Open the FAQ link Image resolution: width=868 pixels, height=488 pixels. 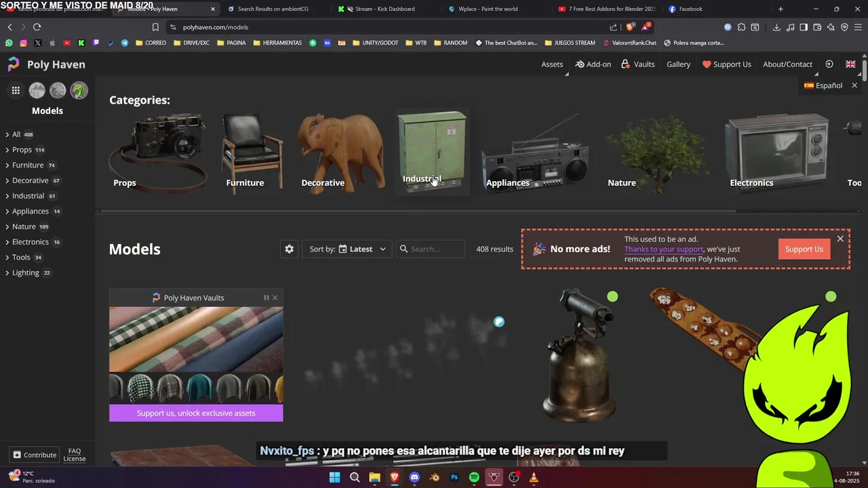[x=75, y=451]
